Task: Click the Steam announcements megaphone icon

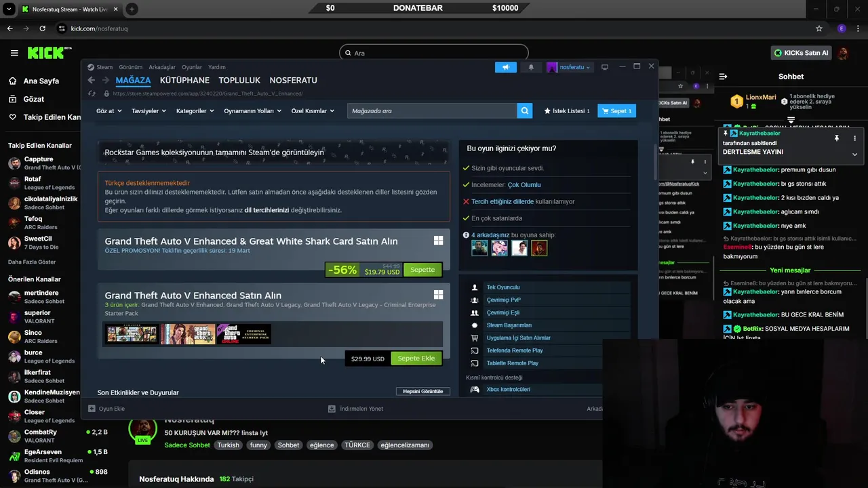Action: (506, 67)
